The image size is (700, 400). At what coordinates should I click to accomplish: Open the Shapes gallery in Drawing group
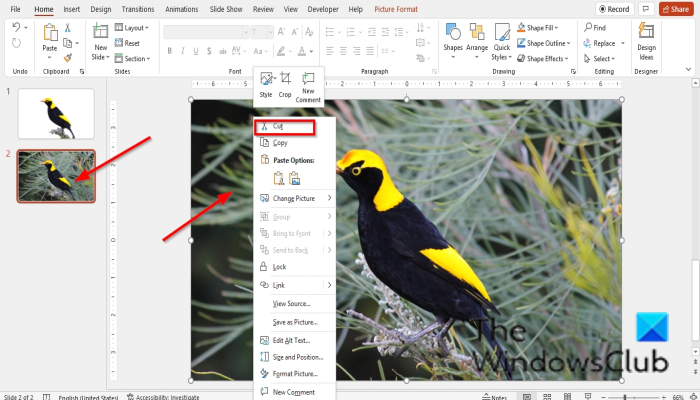453,40
